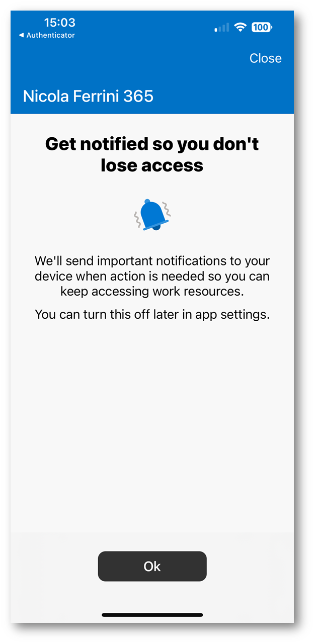Tap the Ok button
Image resolution: width=315 pixels, height=644 pixels.
click(152, 566)
